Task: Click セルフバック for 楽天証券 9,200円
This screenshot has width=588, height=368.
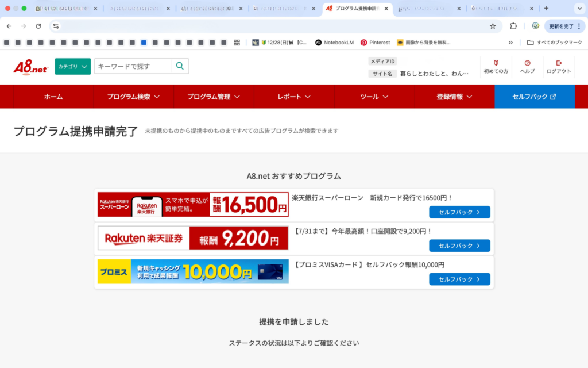Action: 459,246
